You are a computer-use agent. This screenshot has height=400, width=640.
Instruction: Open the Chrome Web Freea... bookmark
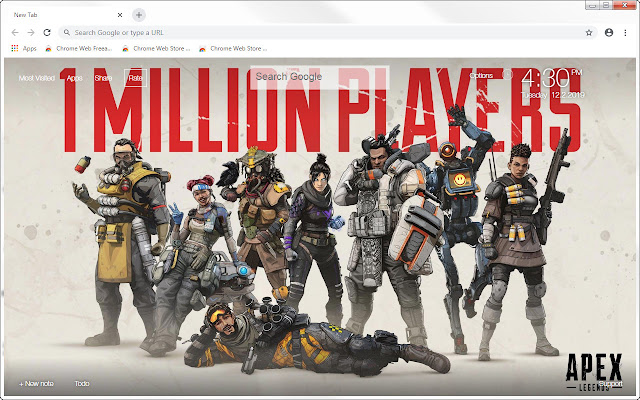[x=79, y=48]
